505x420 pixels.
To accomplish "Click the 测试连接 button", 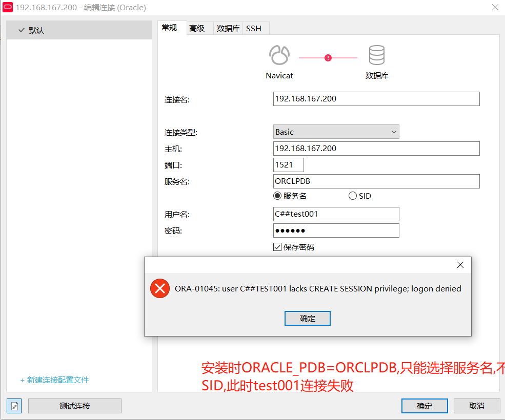I will [75, 406].
